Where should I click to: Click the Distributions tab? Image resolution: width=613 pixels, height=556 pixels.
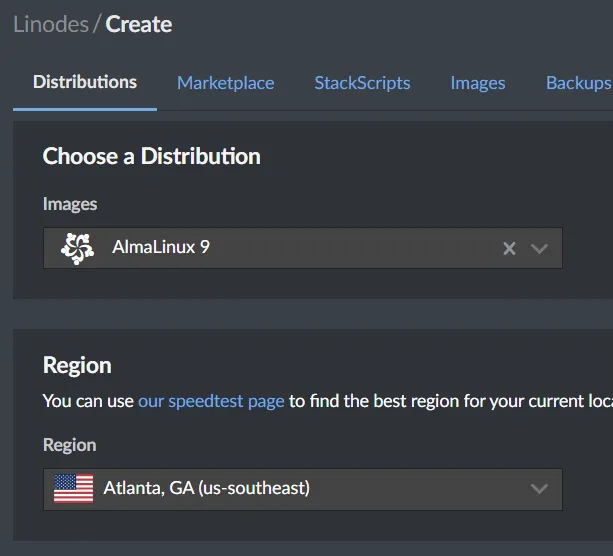point(85,82)
